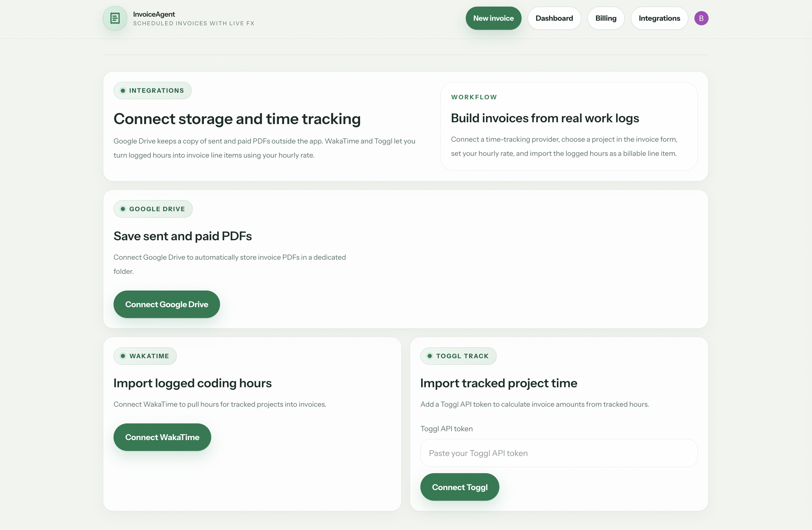Open the Billing page
This screenshot has width=812, height=530.
(x=606, y=18)
